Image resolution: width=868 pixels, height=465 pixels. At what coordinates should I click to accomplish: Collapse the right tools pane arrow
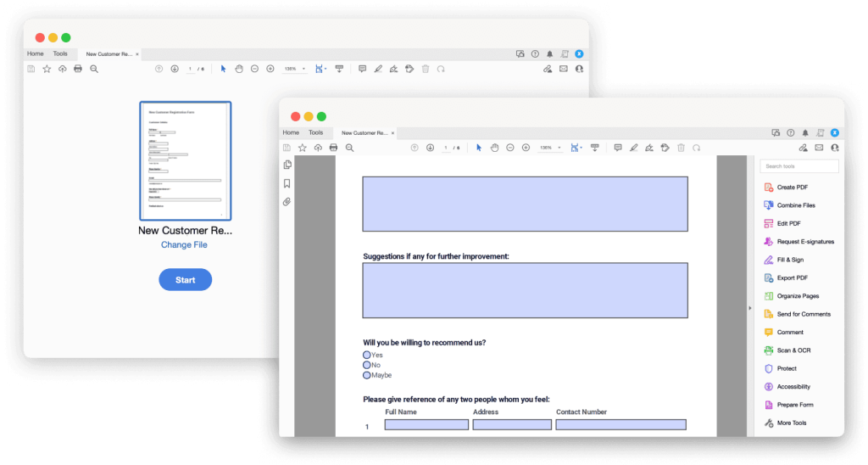point(750,308)
